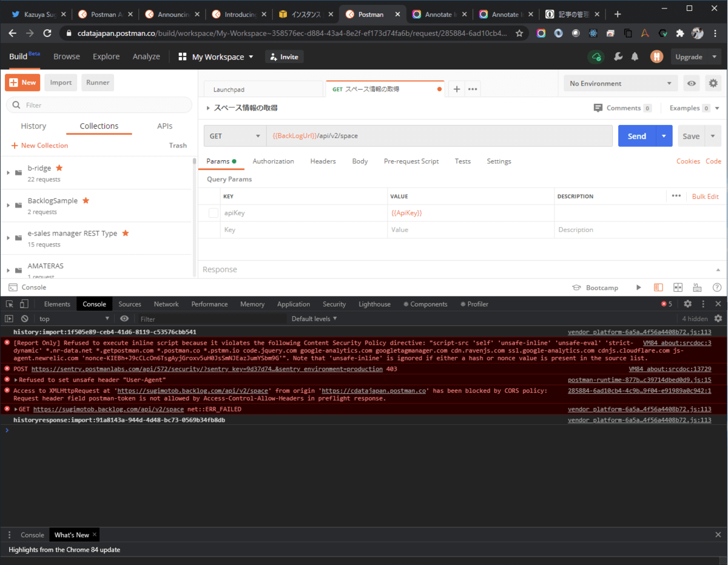Open the Pre-request Script tab
This screenshot has height=565, width=728.
(411, 161)
